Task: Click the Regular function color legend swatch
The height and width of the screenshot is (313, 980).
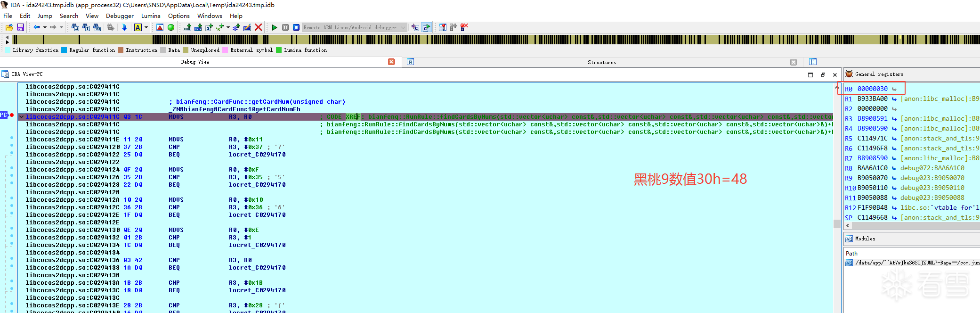Action: click(x=64, y=50)
